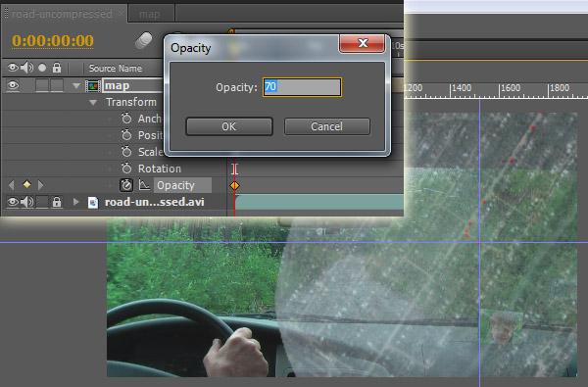
Task: Collapse the Transform group triangle
Action: coord(93,102)
